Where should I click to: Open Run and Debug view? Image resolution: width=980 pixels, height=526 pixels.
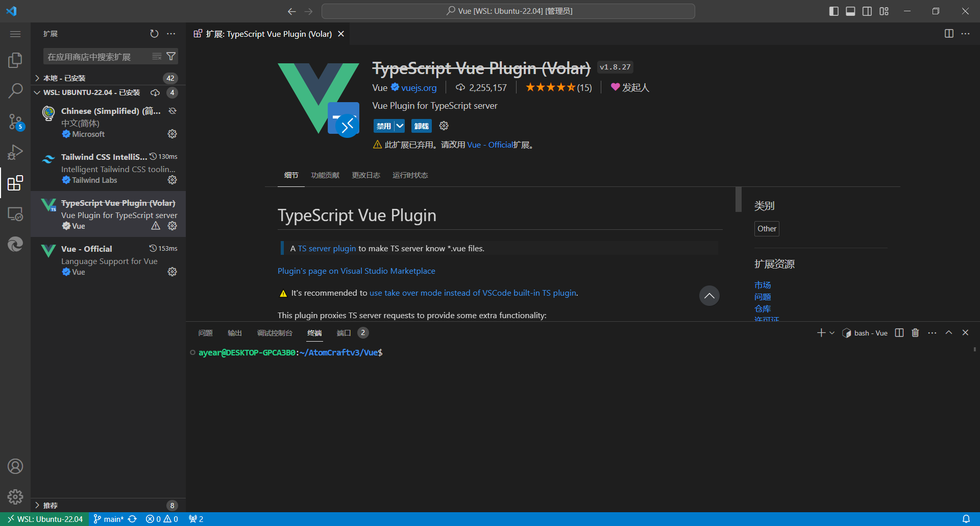click(x=15, y=152)
